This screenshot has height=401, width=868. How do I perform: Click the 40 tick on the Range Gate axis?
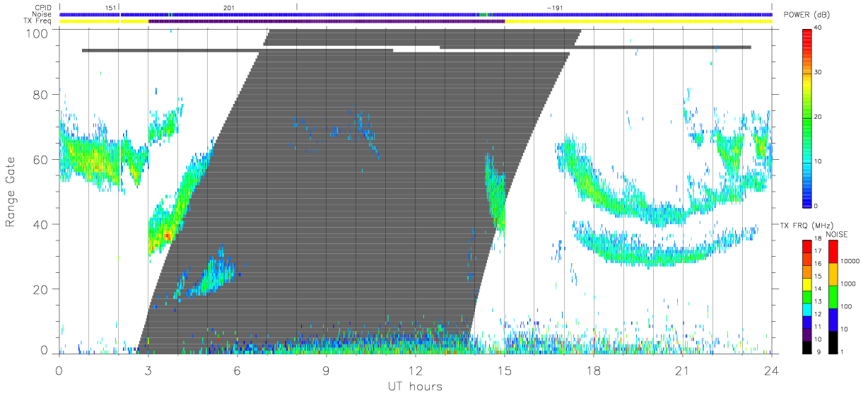coord(41,224)
